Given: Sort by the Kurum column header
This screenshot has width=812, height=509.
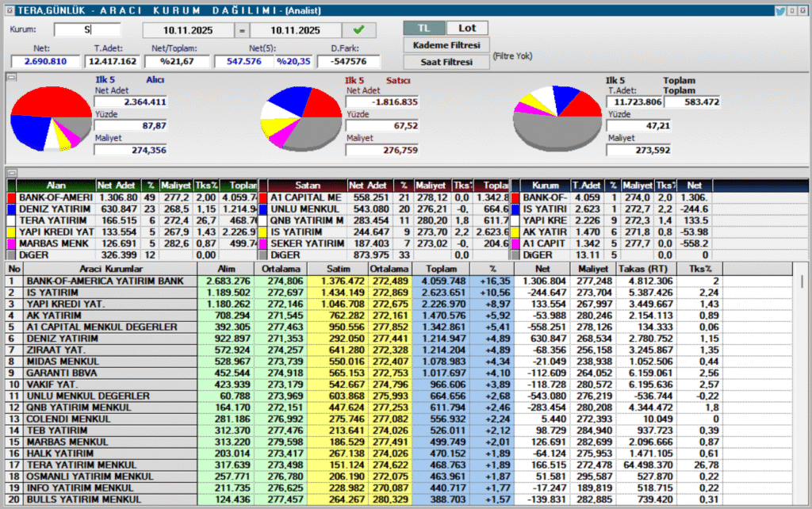Looking at the screenshot, I should 546,186.
